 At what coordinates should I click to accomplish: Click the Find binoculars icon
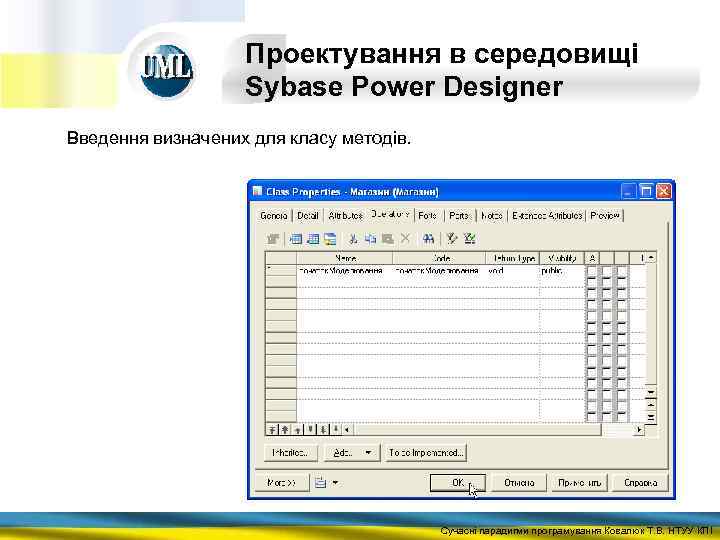coord(428,238)
